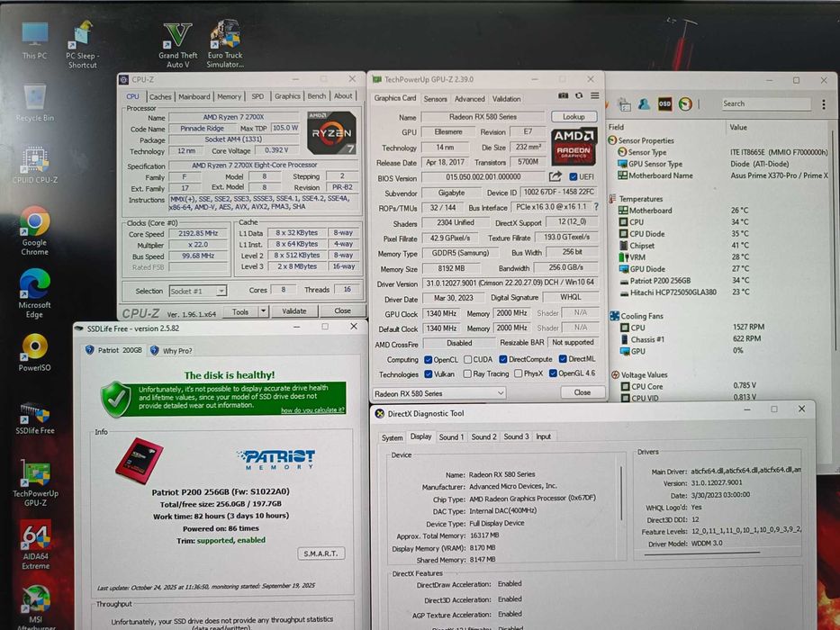
Task: Open the Radeon RX 580 Series GPU dropdown
Action: pos(438,393)
